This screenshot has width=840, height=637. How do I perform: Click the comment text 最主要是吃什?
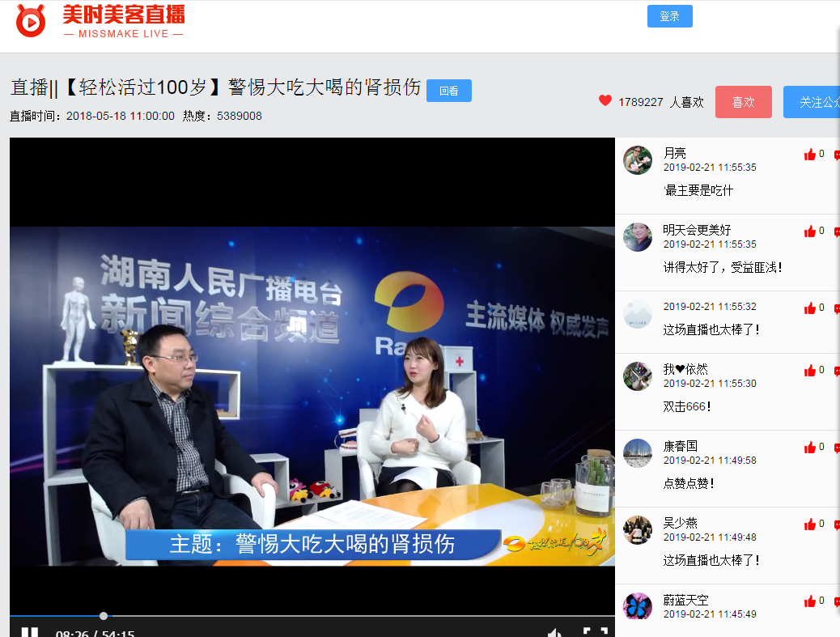click(698, 190)
